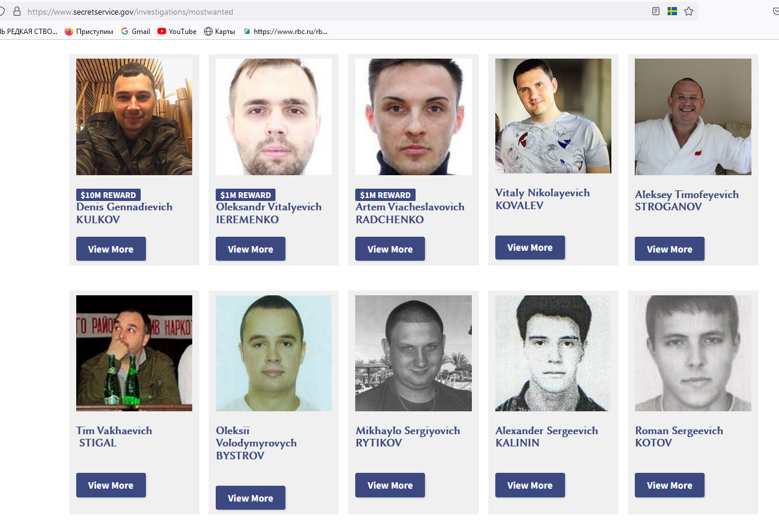Open the rbc.ru bookmark
The height and width of the screenshot is (532, 779).
(285, 32)
